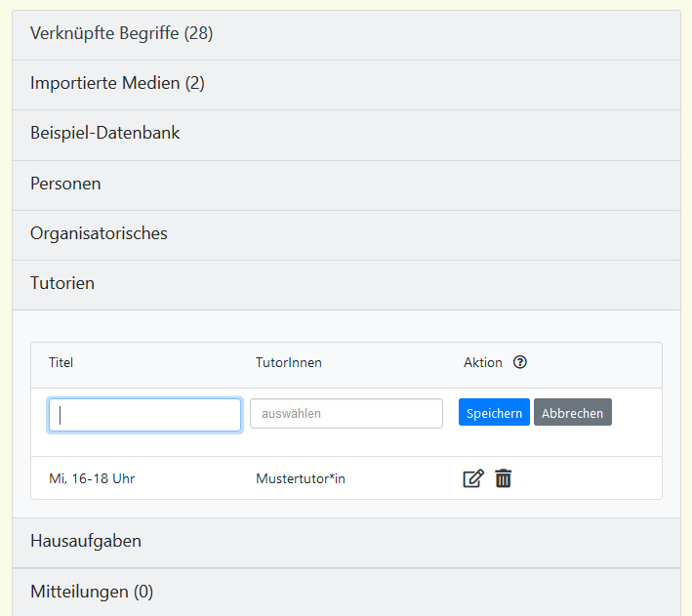Expand the Verknüpfte Begriffe (28) section
Viewport: 692px width, 616px height.
tap(121, 34)
